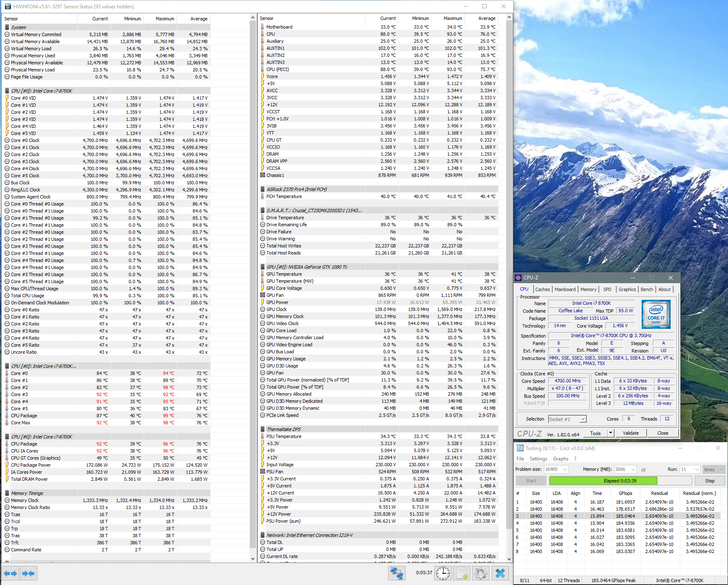Open the LinX Run count dropdown
Image resolution: width=728 pixels, height=585 pixels.
point(697,470)
